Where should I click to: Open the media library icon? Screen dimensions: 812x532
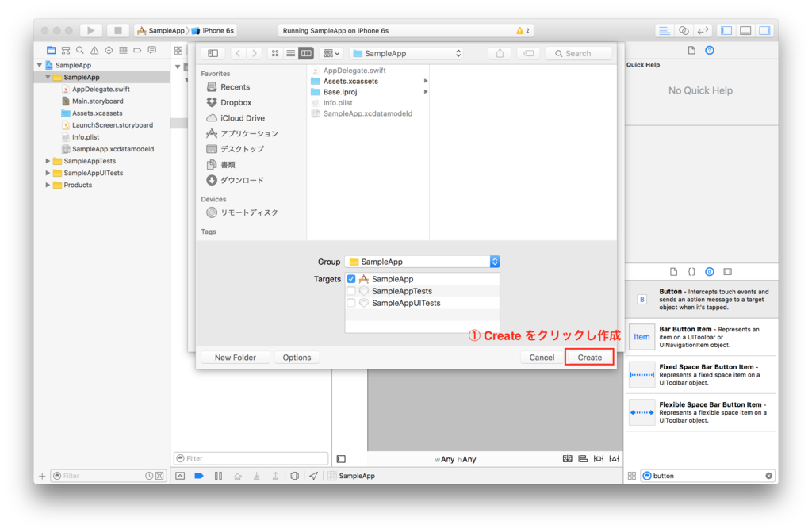tap(728, 271)
